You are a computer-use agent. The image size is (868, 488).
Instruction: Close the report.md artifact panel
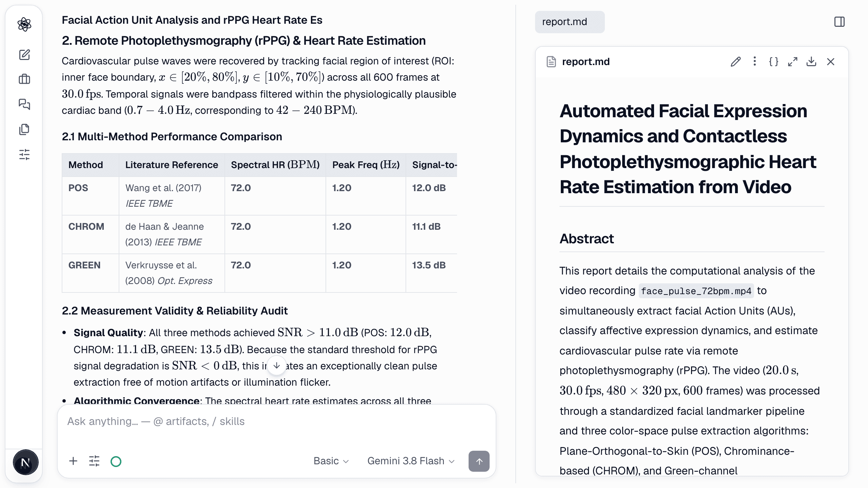[x=830, y=62]
